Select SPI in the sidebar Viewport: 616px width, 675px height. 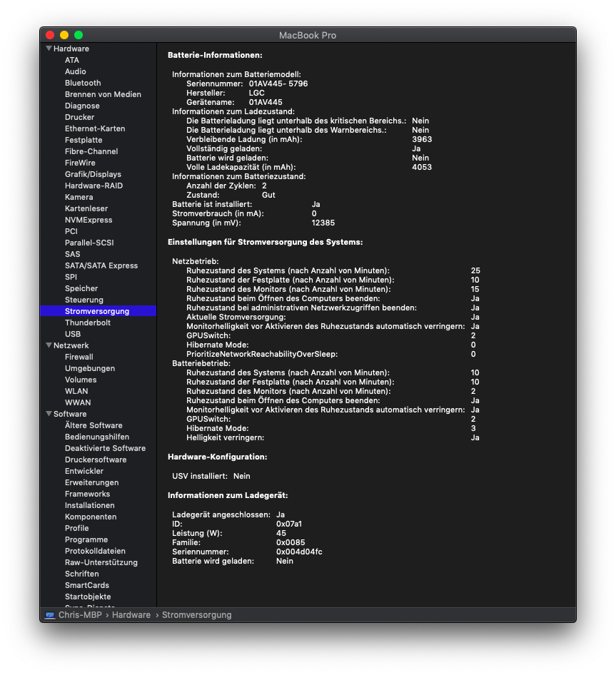click(x=71, y=277)
